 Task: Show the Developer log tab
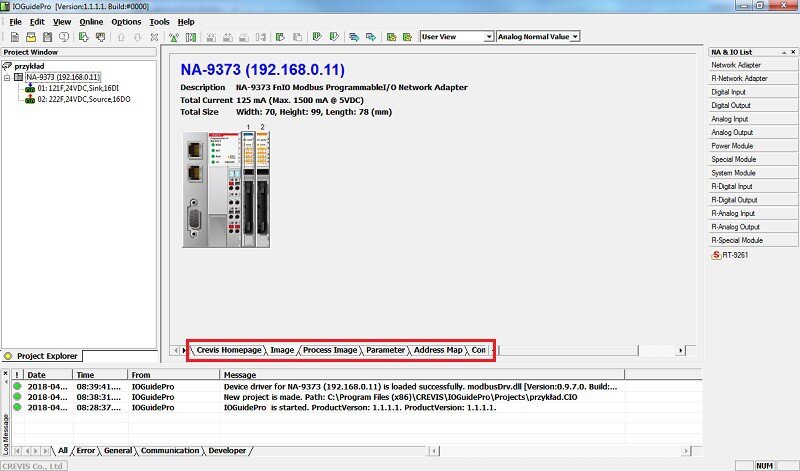227,451
